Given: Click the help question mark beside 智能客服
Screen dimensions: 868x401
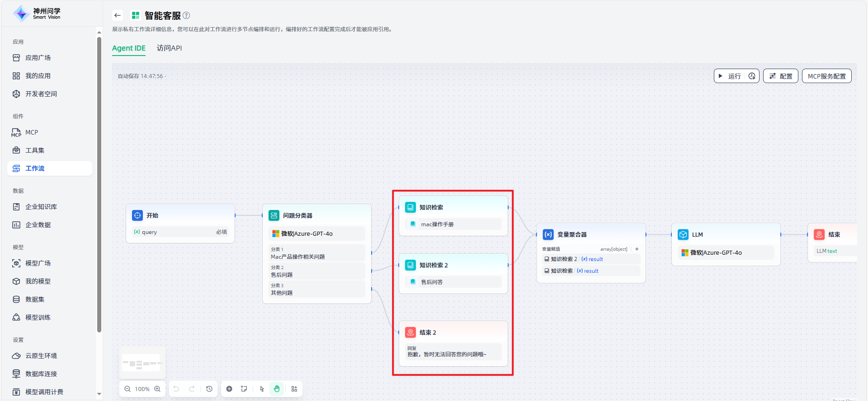Looking at the screenshot, I should click(186, 15).
